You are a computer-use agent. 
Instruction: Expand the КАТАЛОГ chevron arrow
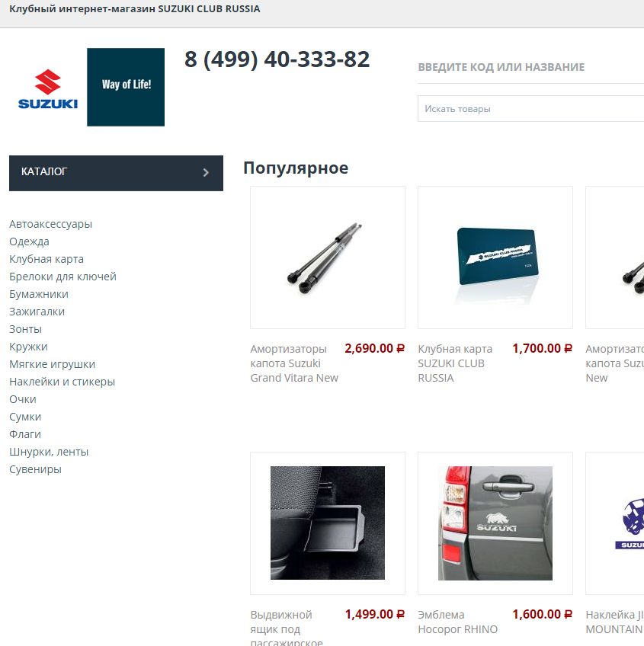tap(206, 173)
